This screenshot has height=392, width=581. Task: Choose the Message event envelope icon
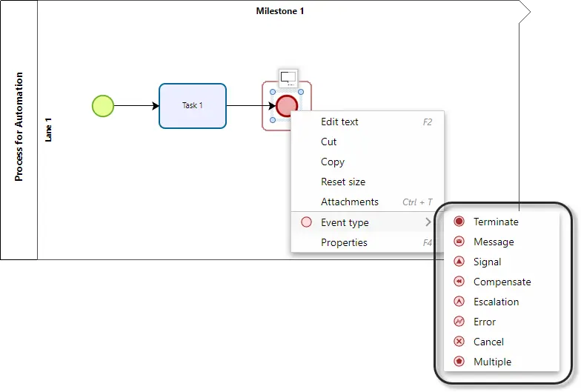tap(459, 242)
